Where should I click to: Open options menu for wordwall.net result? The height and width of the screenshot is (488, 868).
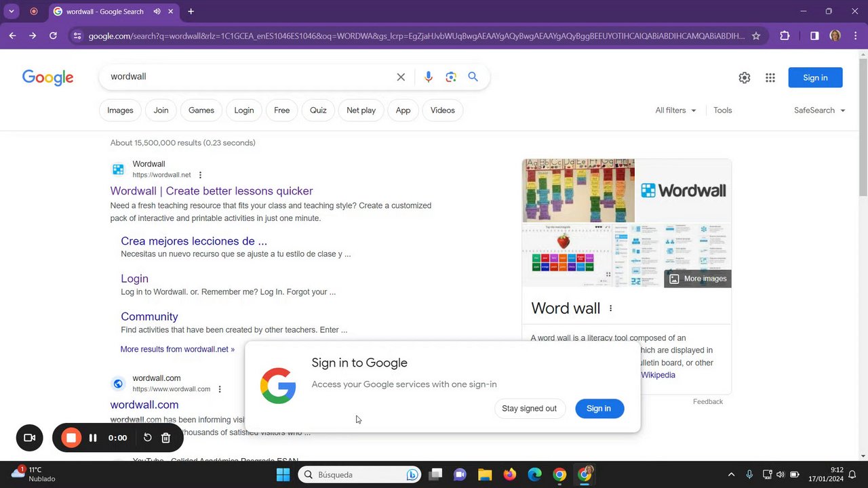coord(200,175)
